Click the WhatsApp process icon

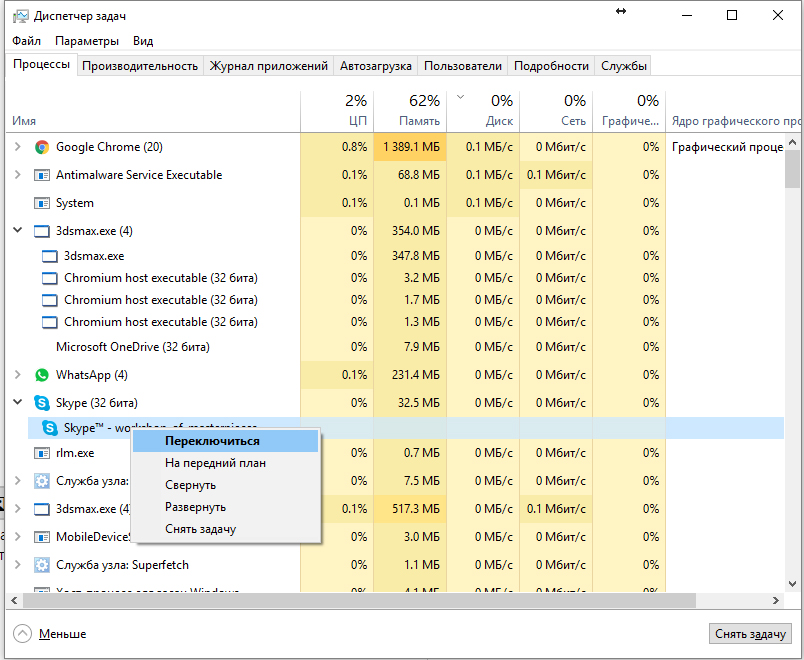coord(42,375)
